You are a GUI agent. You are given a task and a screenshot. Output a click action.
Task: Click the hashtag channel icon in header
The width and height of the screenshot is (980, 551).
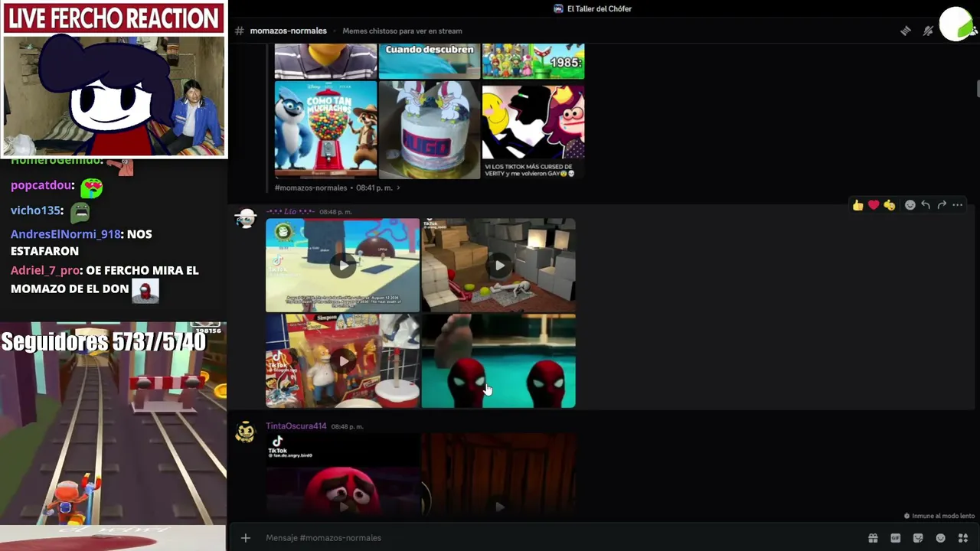pos(240,31)
